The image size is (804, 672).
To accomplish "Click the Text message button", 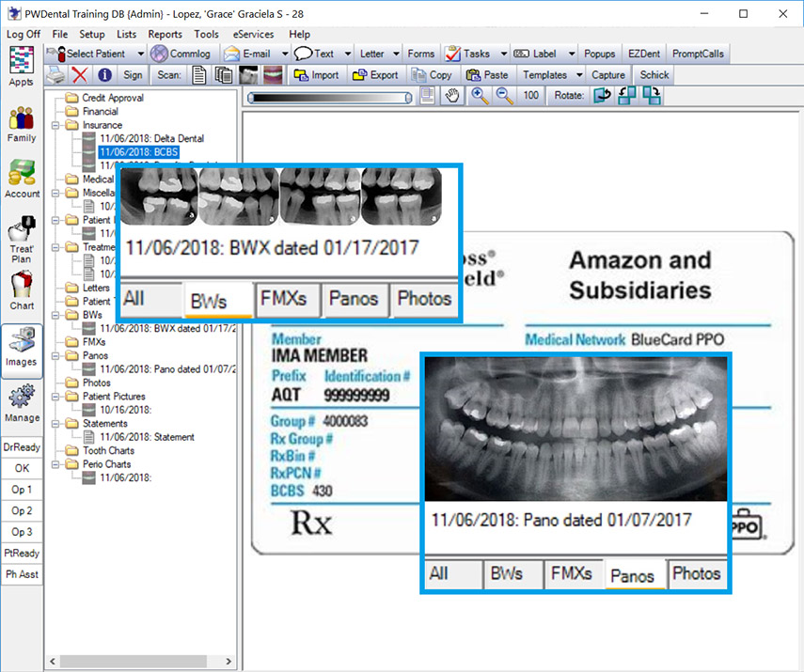I will click(314, 54).
